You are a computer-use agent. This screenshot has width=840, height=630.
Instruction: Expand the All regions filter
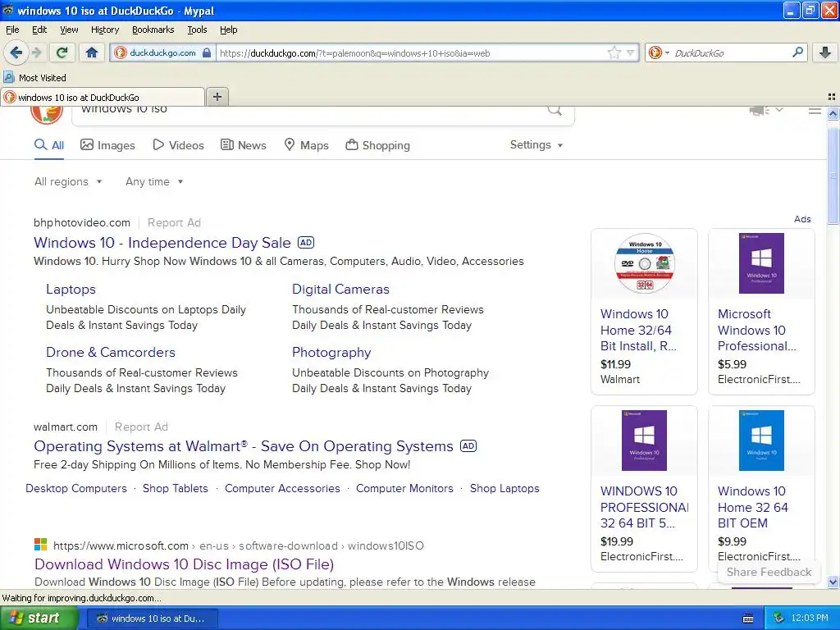(x=68, y=181)
